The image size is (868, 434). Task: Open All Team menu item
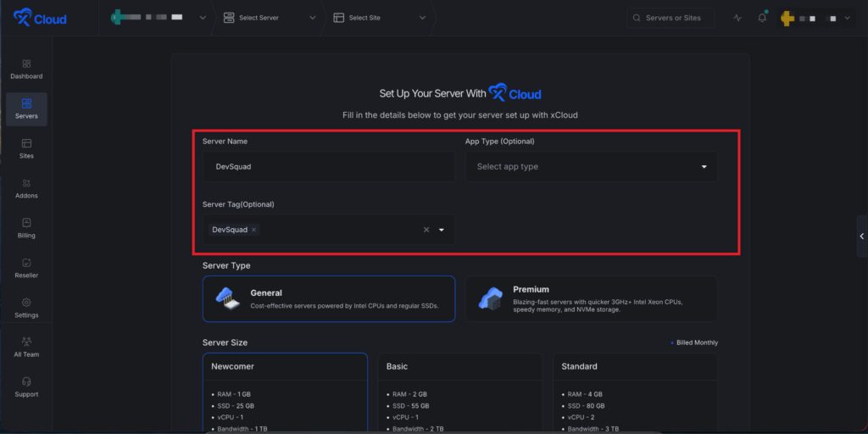[x=26, y=347]
